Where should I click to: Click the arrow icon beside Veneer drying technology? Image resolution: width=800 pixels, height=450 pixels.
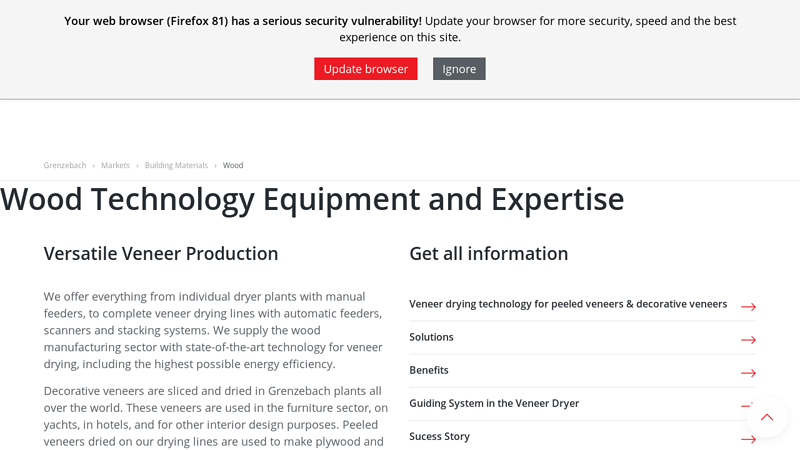(x=748, y=306)
